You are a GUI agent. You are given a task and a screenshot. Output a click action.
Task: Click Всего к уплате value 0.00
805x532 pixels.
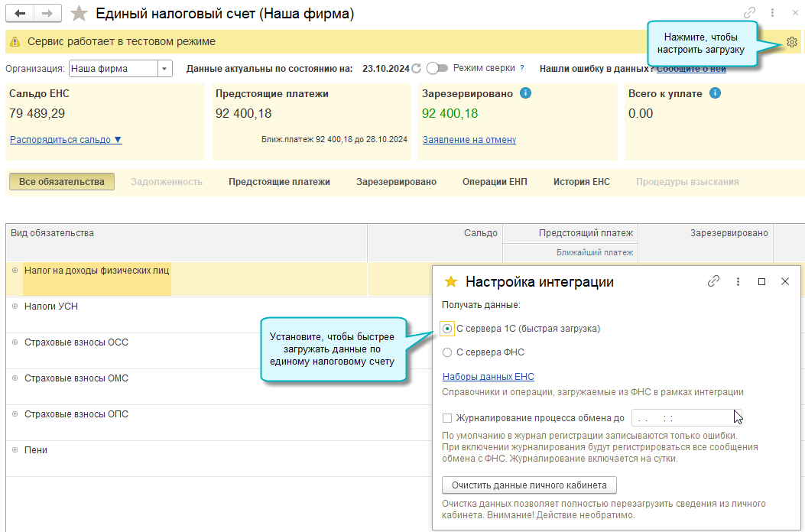(x=641, y=113)
